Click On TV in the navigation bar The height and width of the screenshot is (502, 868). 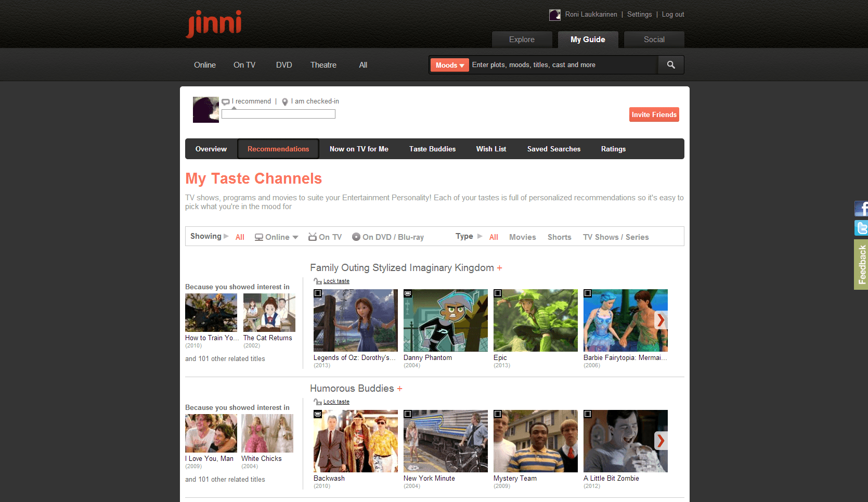244,65
